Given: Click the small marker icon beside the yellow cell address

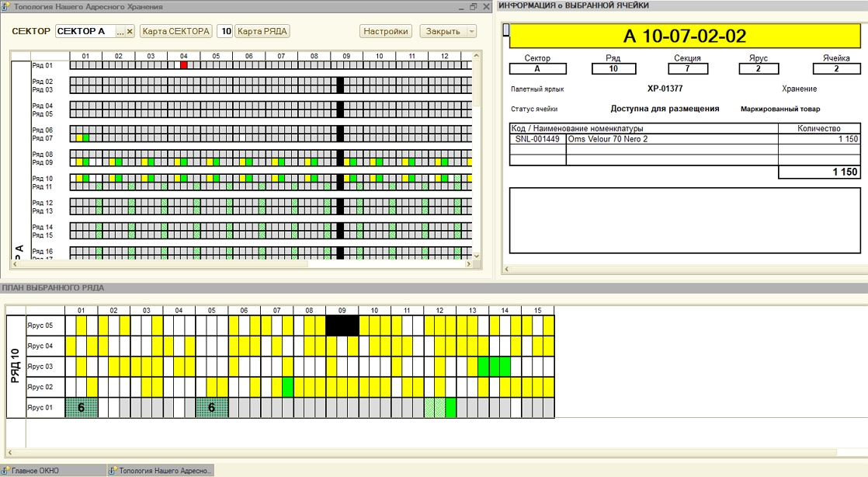Looking at the screenshot, I should pyautogui.click(x=505, y=30).
